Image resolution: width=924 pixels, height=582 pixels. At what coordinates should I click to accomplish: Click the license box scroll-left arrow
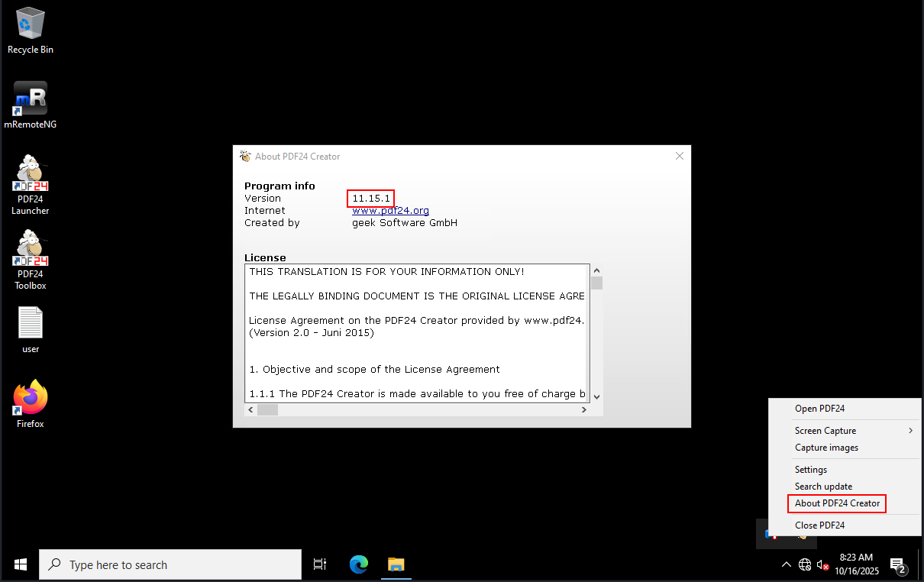(x=251, y=409)
